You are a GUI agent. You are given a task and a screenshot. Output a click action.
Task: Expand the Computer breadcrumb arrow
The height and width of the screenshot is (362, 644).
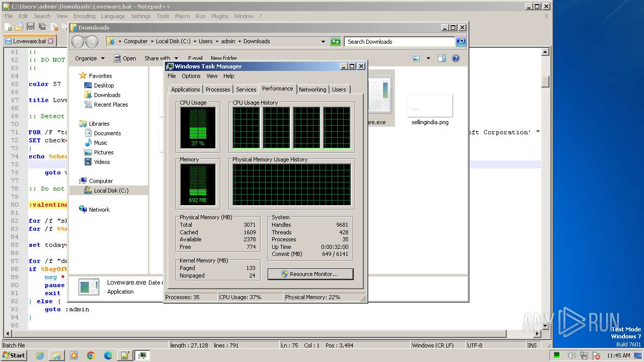151,42
